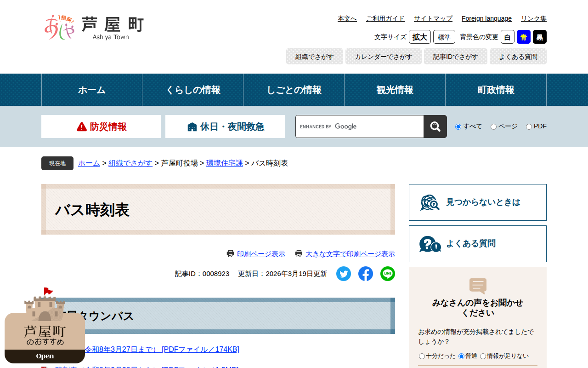Set background color to black
588x368 pixels.
click(540, 37)
